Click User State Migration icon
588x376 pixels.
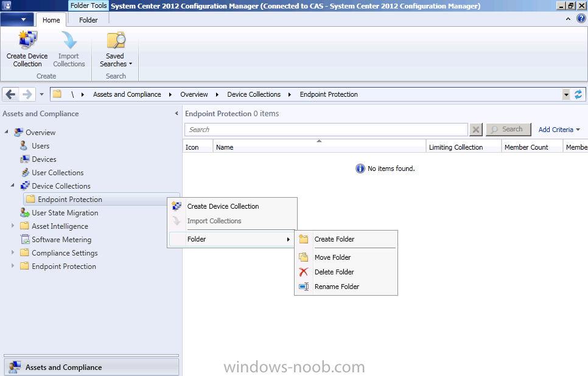click(25, 212)
